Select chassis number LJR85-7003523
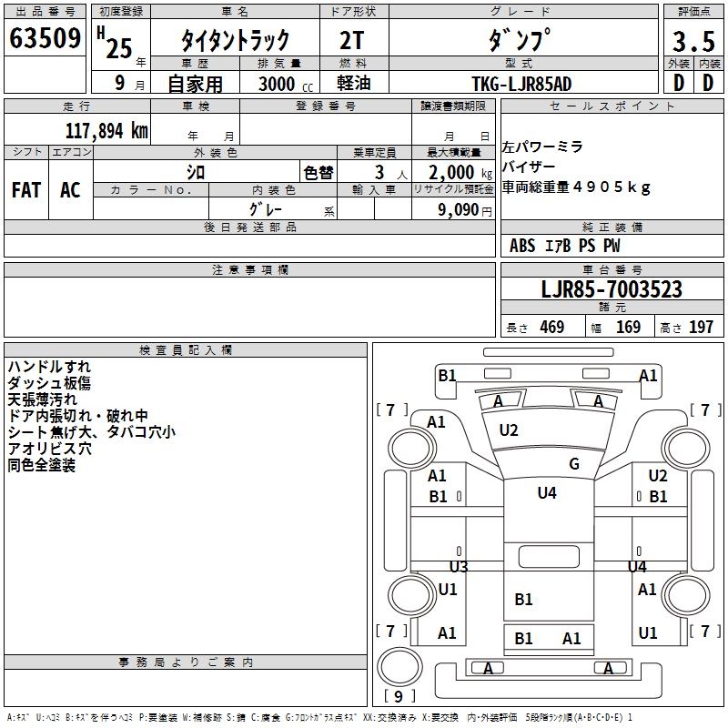The width and height of the screenshot is (728, 728). 611,290
